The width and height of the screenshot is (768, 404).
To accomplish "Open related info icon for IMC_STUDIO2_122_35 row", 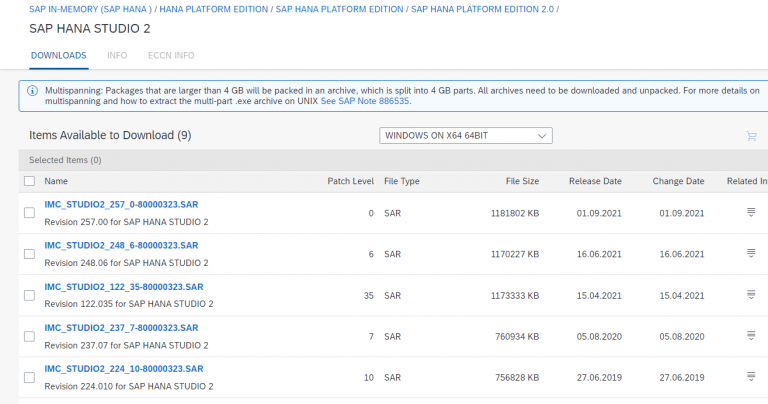I will [751, 294].
